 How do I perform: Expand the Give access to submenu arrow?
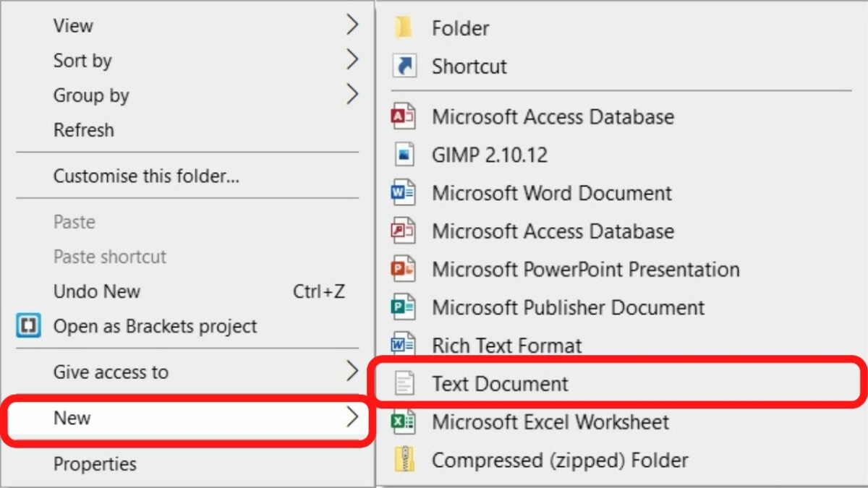pos(352,372)
